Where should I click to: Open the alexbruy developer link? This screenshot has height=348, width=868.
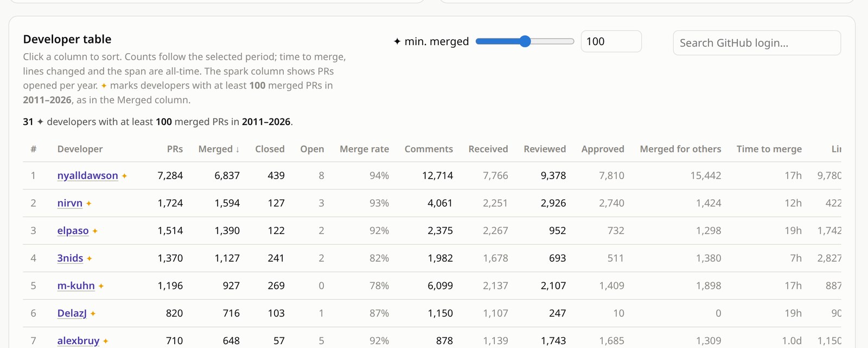78,341
